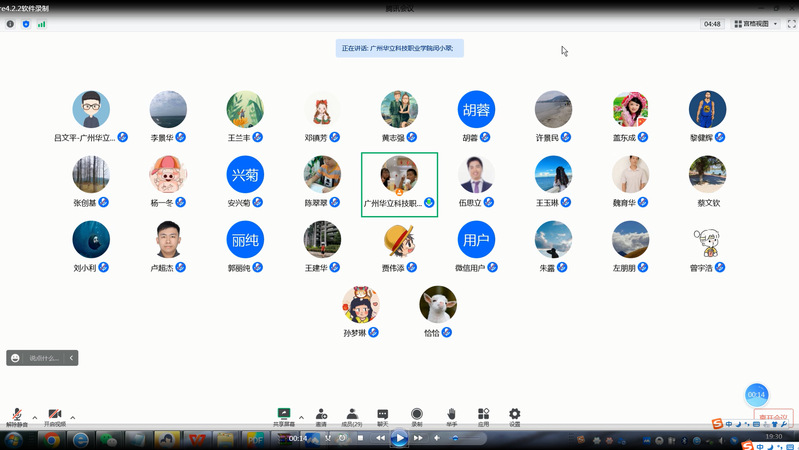Open Google Chrome from the Windows taskbar
799x450 pixels.
[x=50, y=439]
